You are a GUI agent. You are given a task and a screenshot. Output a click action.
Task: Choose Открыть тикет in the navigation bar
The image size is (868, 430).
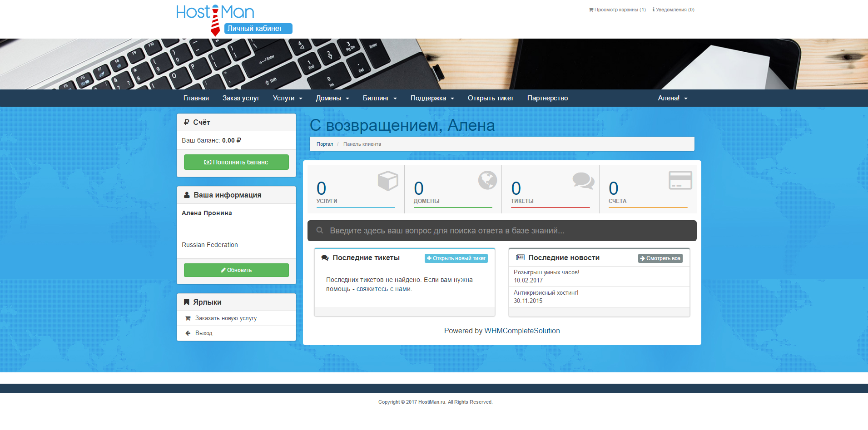tap(491, 98)
